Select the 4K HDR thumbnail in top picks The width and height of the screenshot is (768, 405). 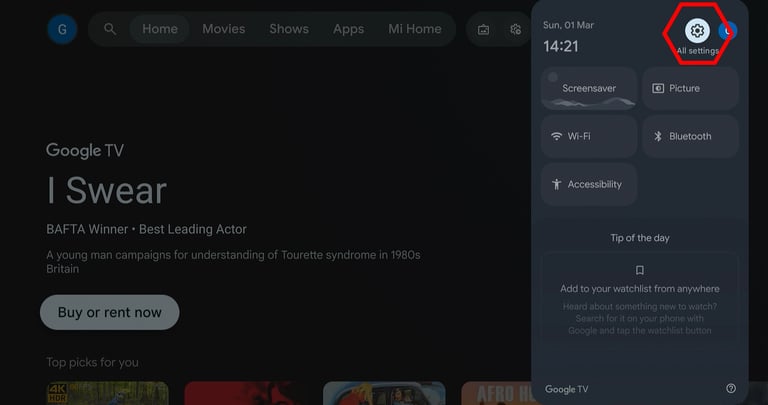tap(107, 393)
